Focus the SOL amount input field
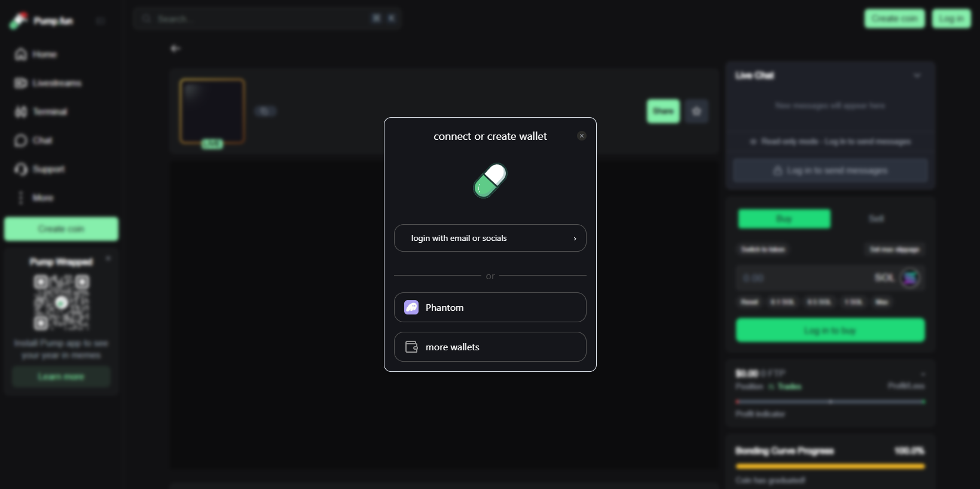 831,278
